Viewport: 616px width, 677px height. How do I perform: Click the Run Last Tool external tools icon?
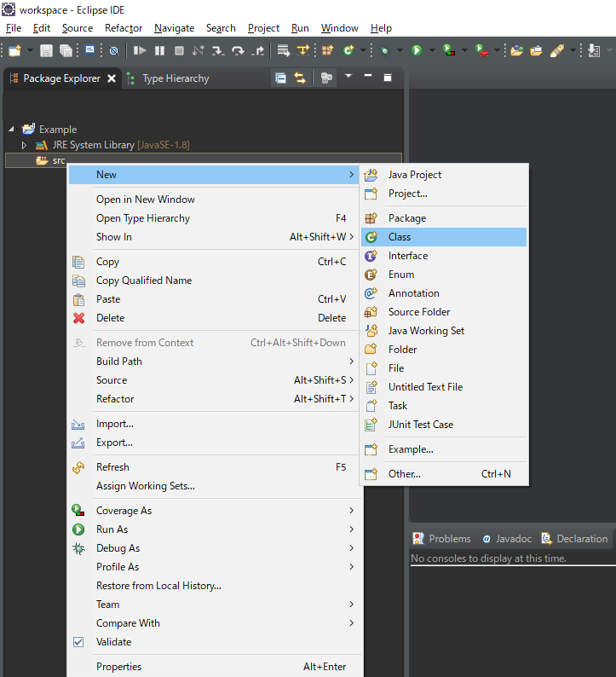(x=481, y=50)
